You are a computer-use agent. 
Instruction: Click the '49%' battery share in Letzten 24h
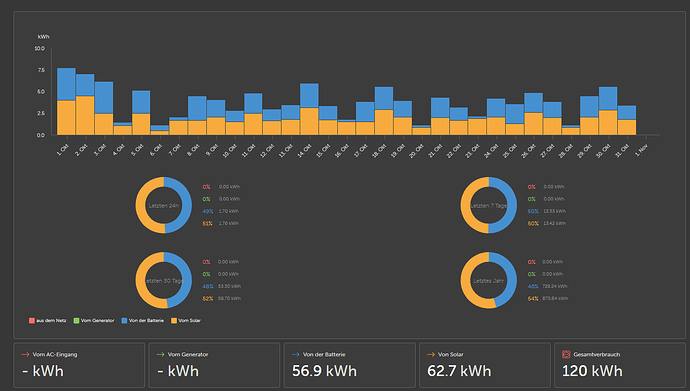point(208,211)
